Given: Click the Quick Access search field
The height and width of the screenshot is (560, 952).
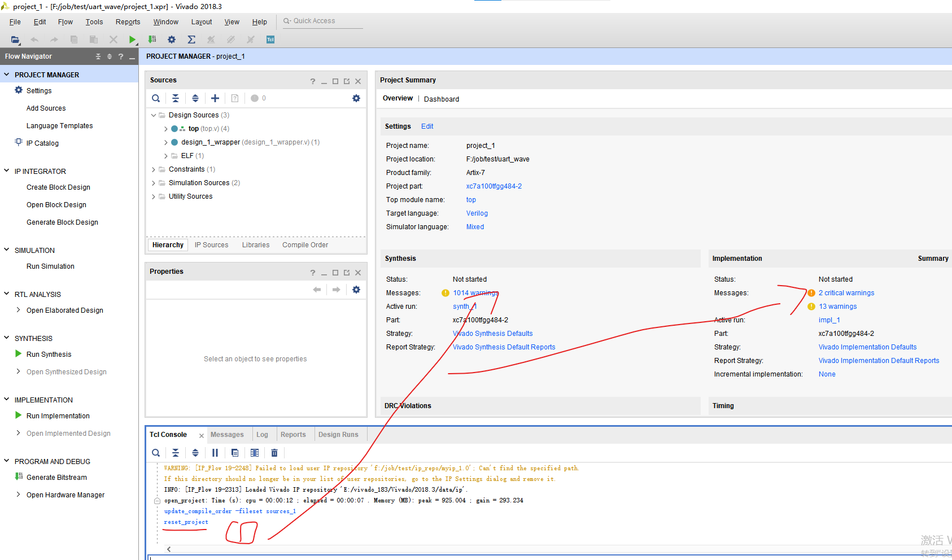Looking at the screenshot, I should point(322,21).
